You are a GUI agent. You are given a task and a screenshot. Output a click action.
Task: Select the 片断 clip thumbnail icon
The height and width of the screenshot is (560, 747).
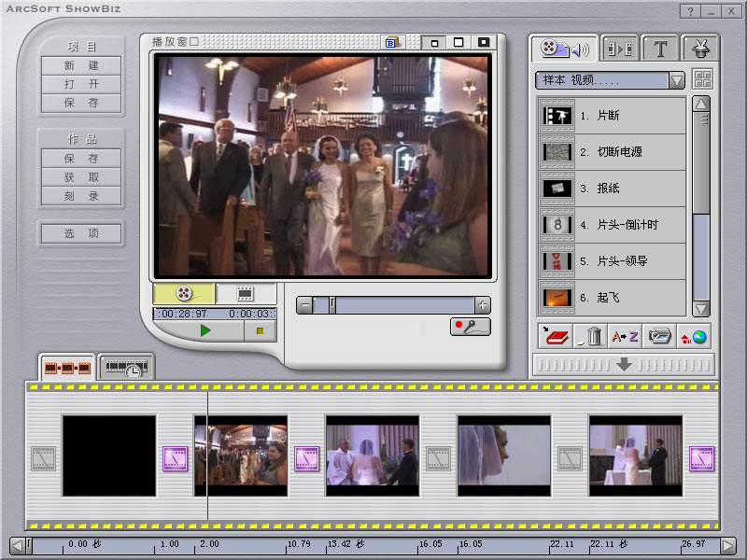(557, 116)
